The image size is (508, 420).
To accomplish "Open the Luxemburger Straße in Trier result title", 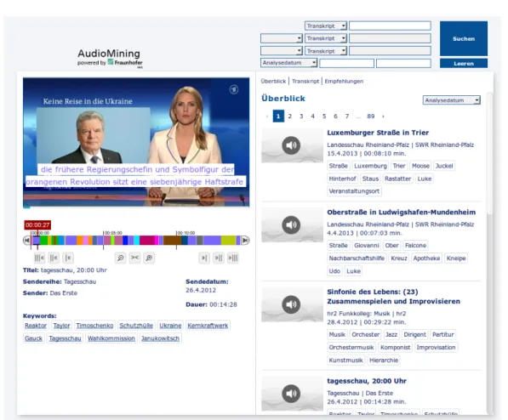I will (378, 133).
